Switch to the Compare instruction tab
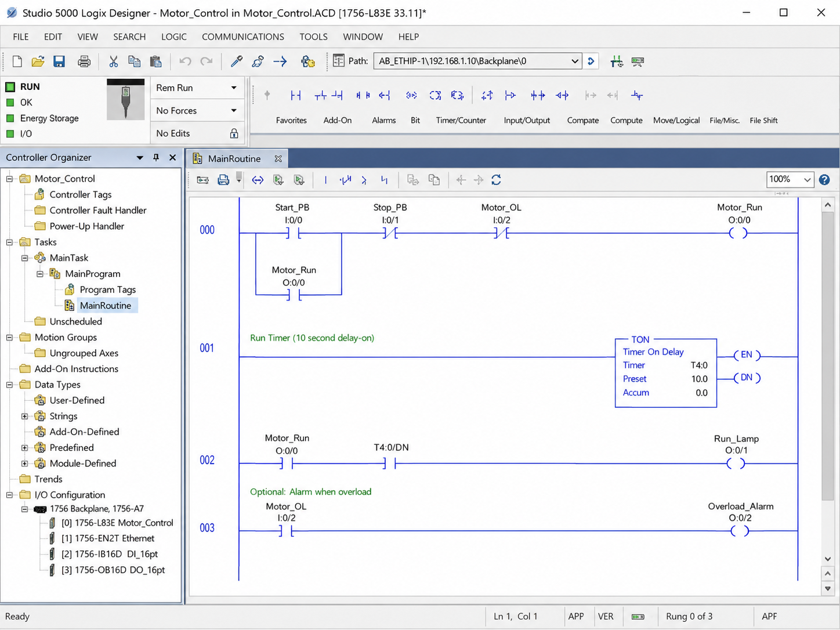This screenshot has height=630, width=840. [583, 120]
